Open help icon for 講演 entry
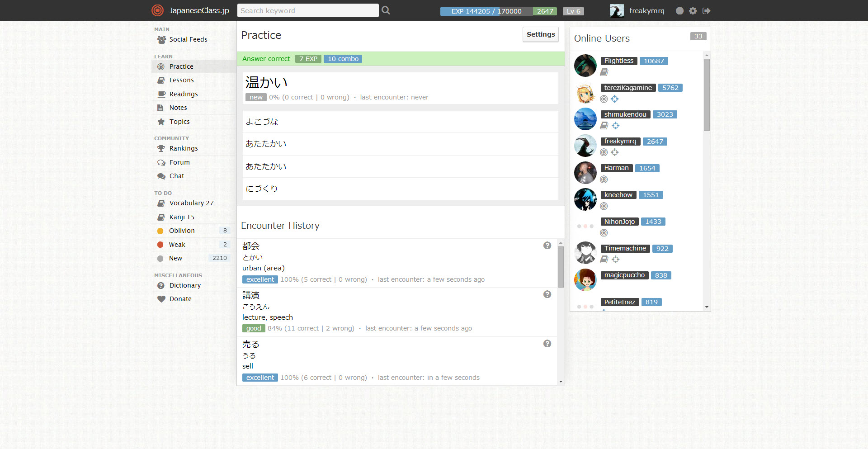This screenshot has width=868, height=449. tap(547, 294)
